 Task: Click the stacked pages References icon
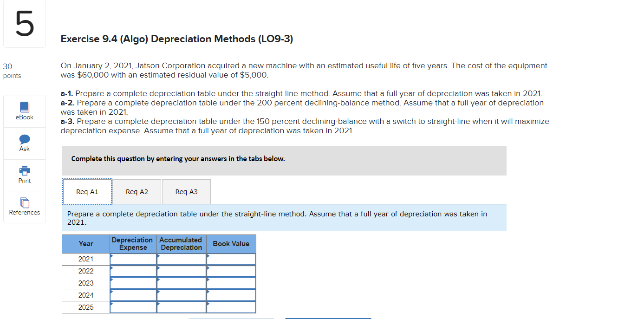coord(24,203)
